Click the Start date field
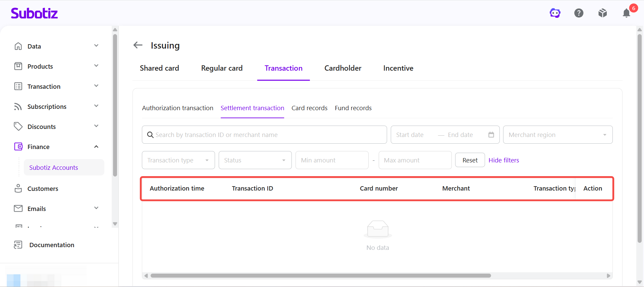The width and height of the screenshot is (644, 287). [x=410, y=135]
